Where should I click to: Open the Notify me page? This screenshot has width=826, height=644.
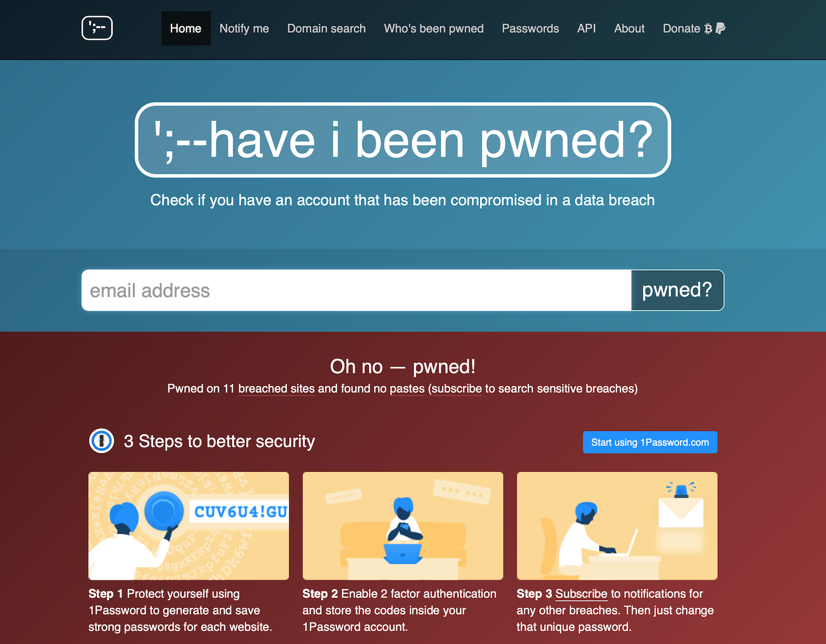tap(244, 28)
